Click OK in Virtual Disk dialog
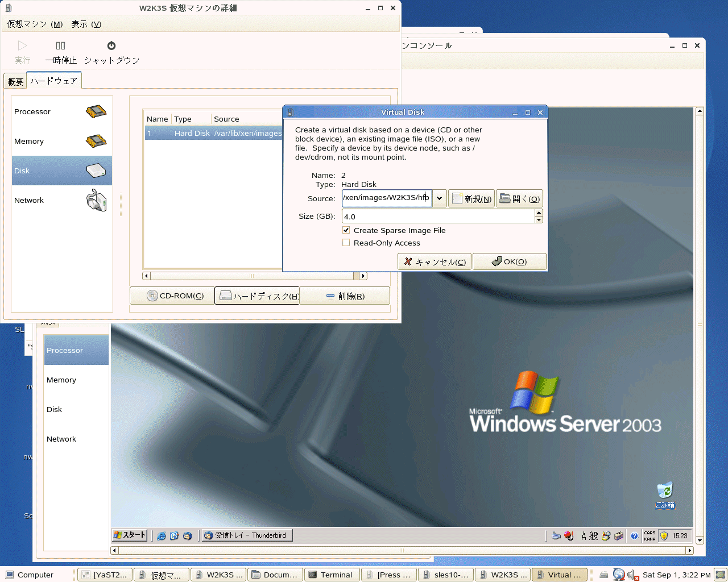 pos(510,261)
